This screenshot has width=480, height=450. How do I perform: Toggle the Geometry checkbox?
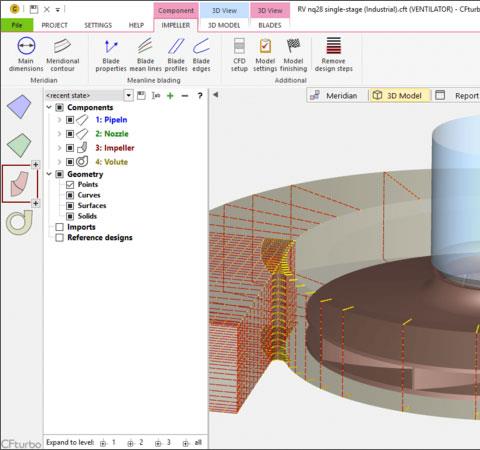[60, 174]
